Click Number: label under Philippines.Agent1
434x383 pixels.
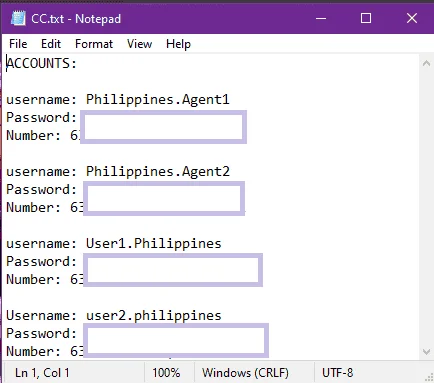pos(34,135)
